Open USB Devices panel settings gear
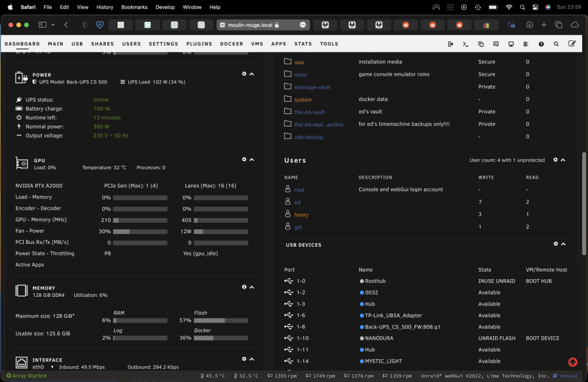Image resolution: width=588 pixels, height=382 pixels. pos(556,244)
